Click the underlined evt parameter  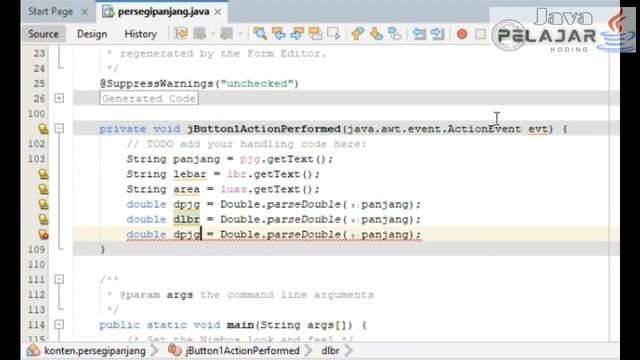pyautogui.click(x=538, y=129)
